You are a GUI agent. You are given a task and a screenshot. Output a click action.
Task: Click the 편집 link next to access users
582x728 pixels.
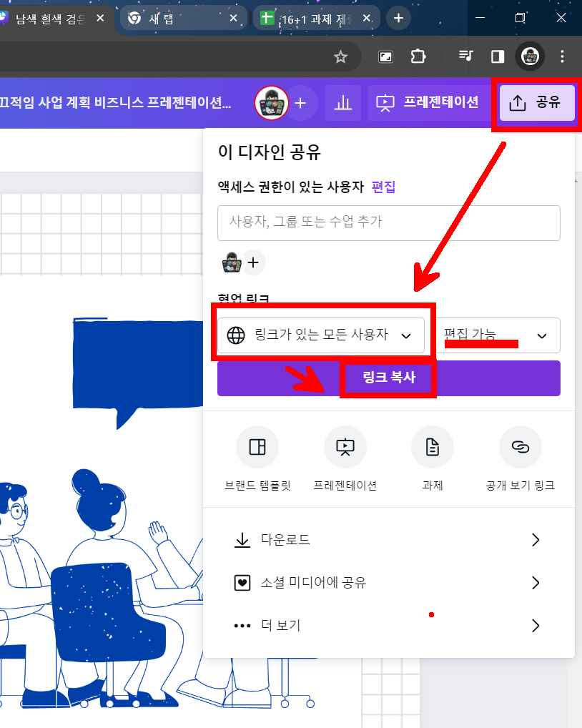tap(383, 187)
